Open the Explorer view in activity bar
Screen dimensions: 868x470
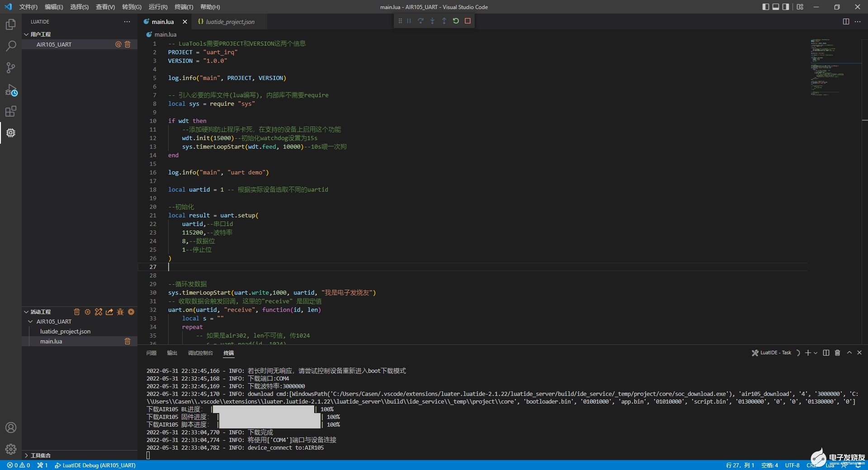(11, 24)
